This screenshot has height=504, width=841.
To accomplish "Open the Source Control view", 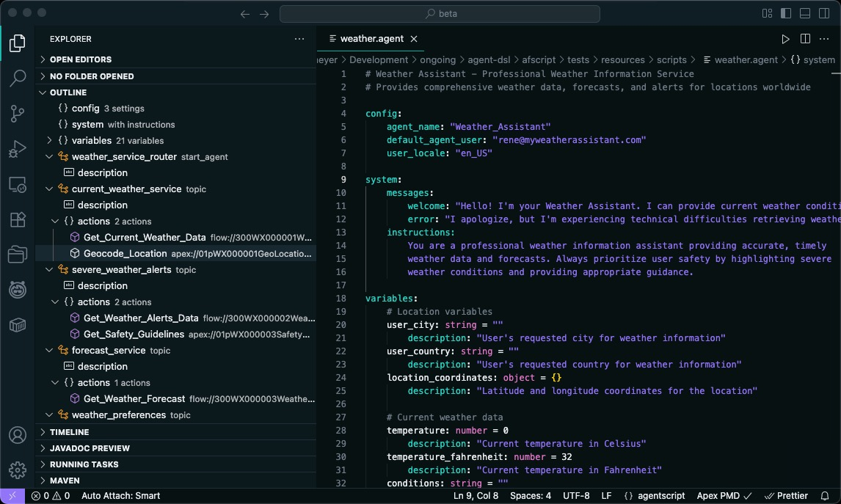I will point(17,113).
